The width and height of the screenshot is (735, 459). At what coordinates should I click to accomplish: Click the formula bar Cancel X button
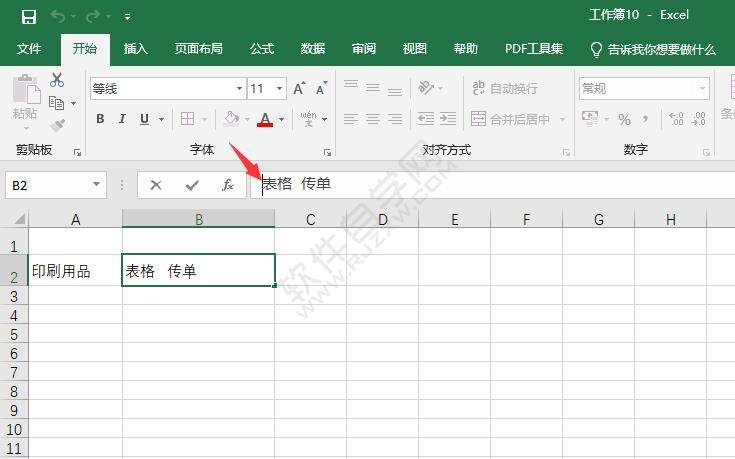[156, 185]
